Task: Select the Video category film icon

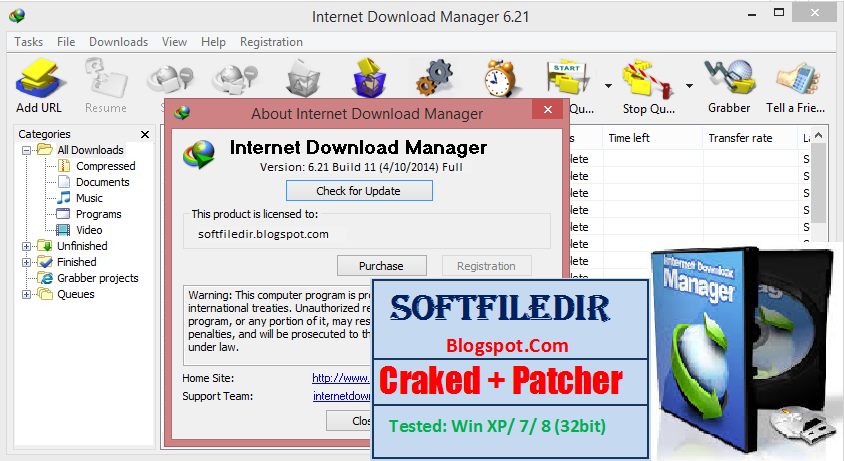Action: [63, 230]
